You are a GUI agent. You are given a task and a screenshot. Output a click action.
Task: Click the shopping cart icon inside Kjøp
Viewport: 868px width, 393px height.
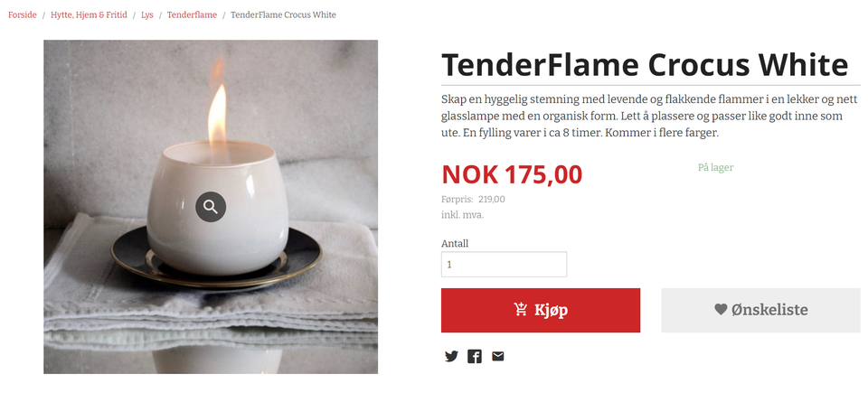pos(521,309)
